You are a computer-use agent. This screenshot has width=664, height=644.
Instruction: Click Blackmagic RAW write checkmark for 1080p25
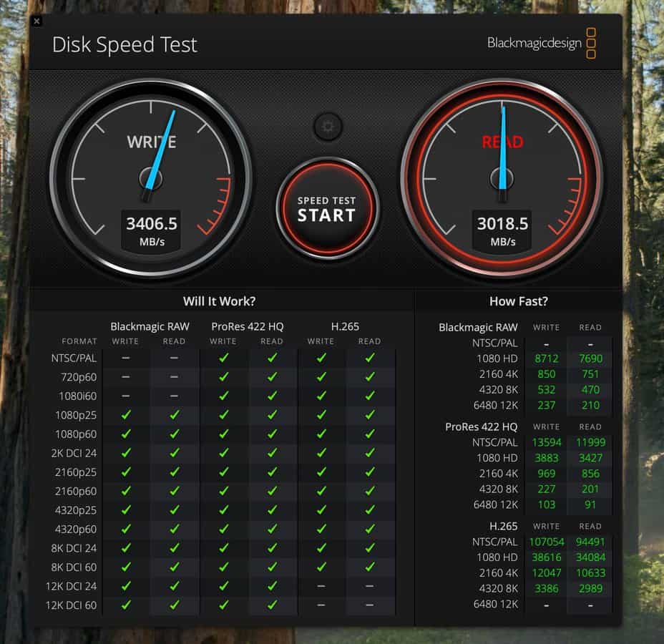tap(126, 415)
